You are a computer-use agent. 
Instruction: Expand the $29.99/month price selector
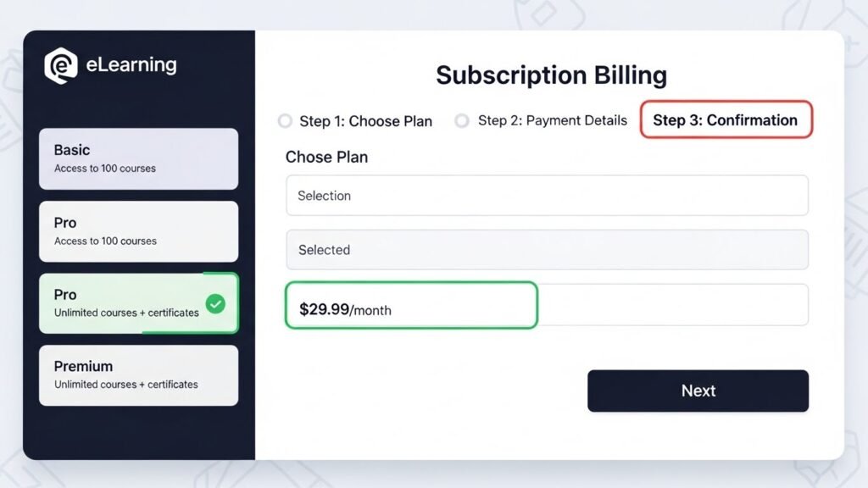pos(411,305)
